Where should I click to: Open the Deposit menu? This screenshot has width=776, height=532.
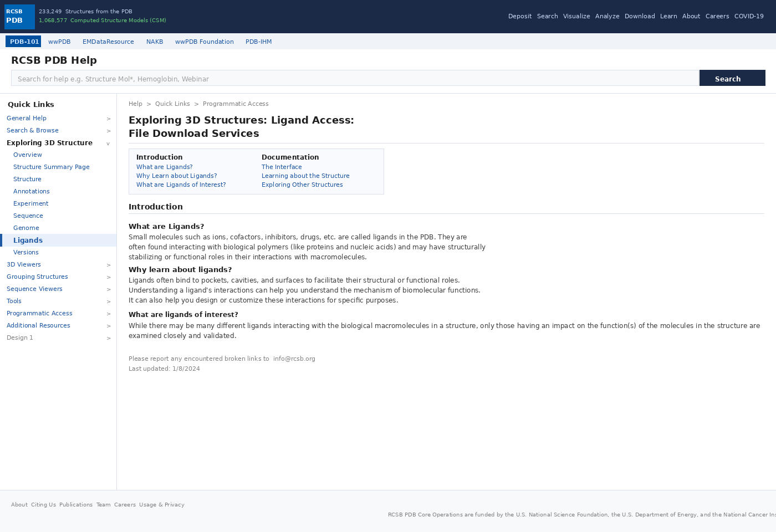click(519, 16)
